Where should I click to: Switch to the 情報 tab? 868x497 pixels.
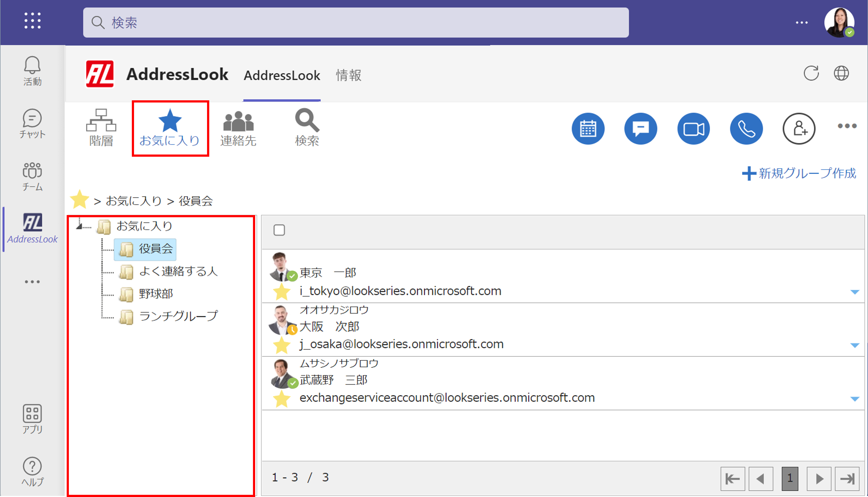coord(348,75)
